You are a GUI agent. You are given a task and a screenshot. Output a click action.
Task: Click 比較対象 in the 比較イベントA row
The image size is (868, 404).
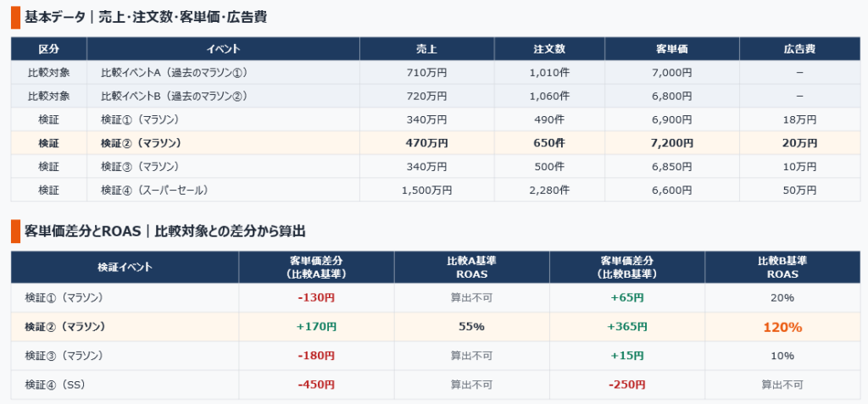click(x=48, y=73)
